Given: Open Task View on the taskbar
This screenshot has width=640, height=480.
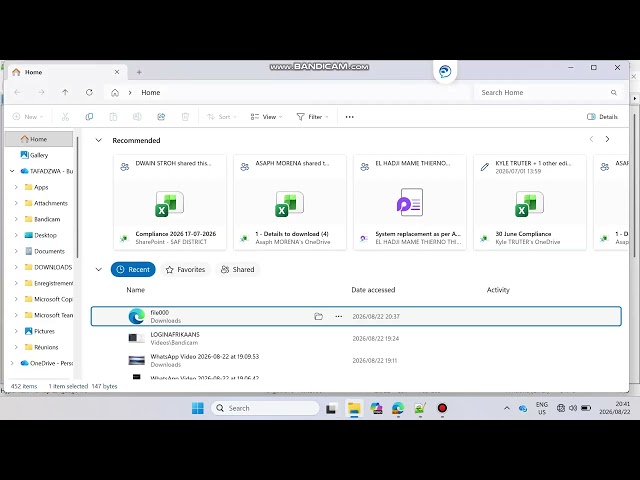Looking at the screenshot, I should [x=331, y=408].
